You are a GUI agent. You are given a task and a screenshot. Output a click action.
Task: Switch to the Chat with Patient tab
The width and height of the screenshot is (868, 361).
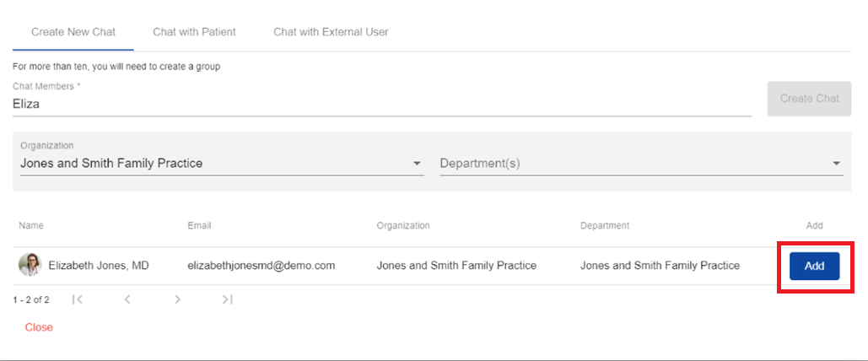(194, 32)
